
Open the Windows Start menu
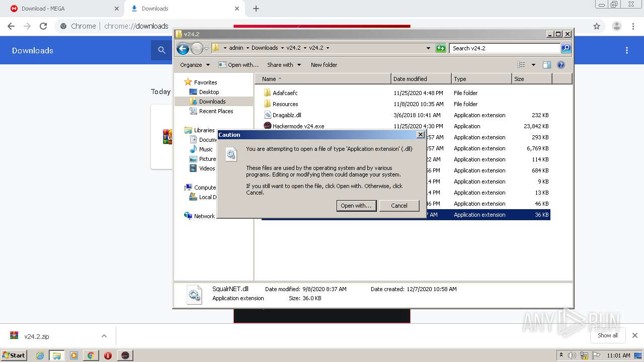point(14,355)
